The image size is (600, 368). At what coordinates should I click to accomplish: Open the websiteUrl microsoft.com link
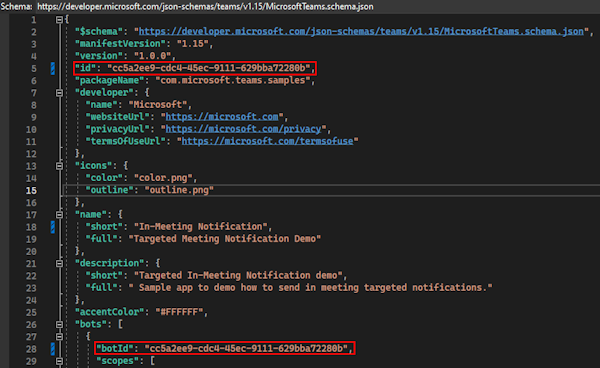click(222, 117)
